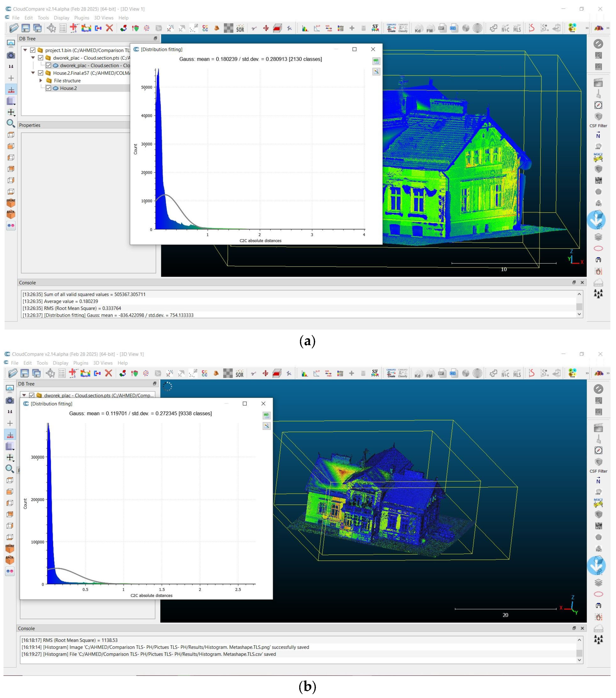The height and width of the screenshot is (698, 616).
Task: Collapse the project.1.bin tree node
Action: pyautogui.click(x=25, y=50)
